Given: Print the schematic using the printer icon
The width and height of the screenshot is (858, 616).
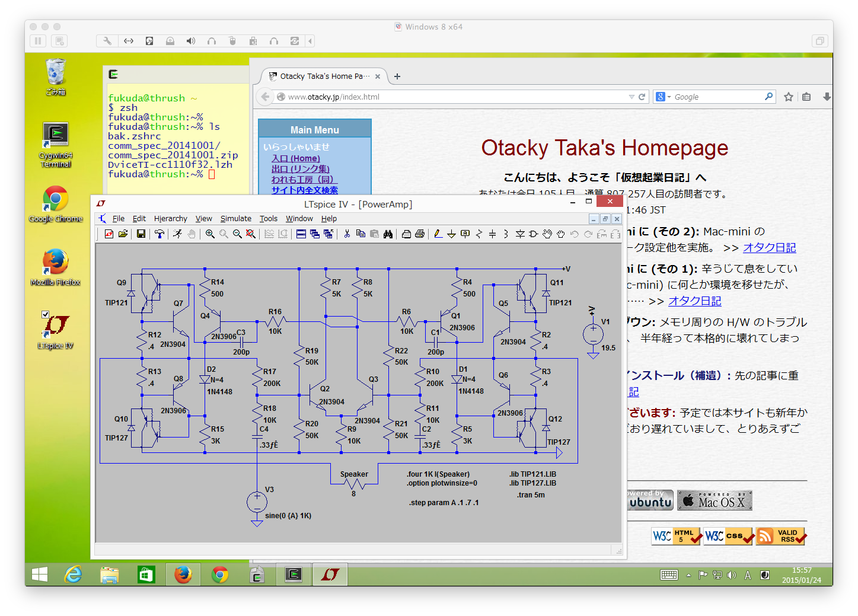Looking at the screenshot, I should tap(420, 234).
